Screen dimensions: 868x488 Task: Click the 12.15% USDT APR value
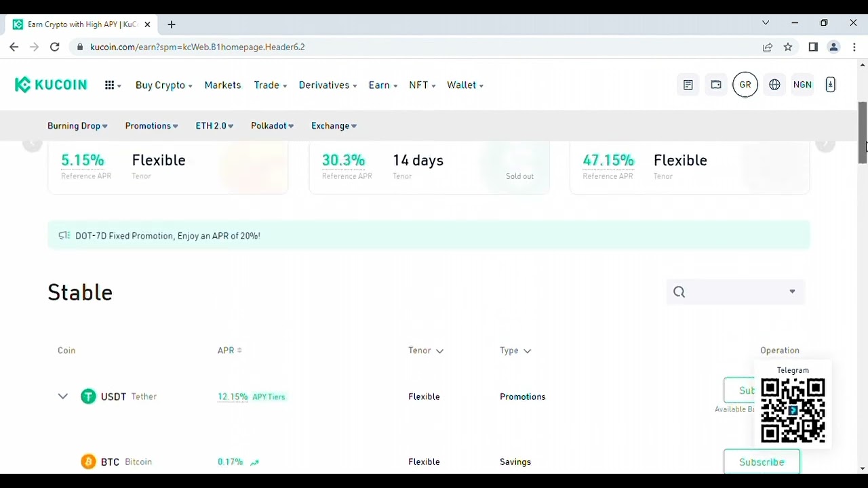[x=233, y=397]
